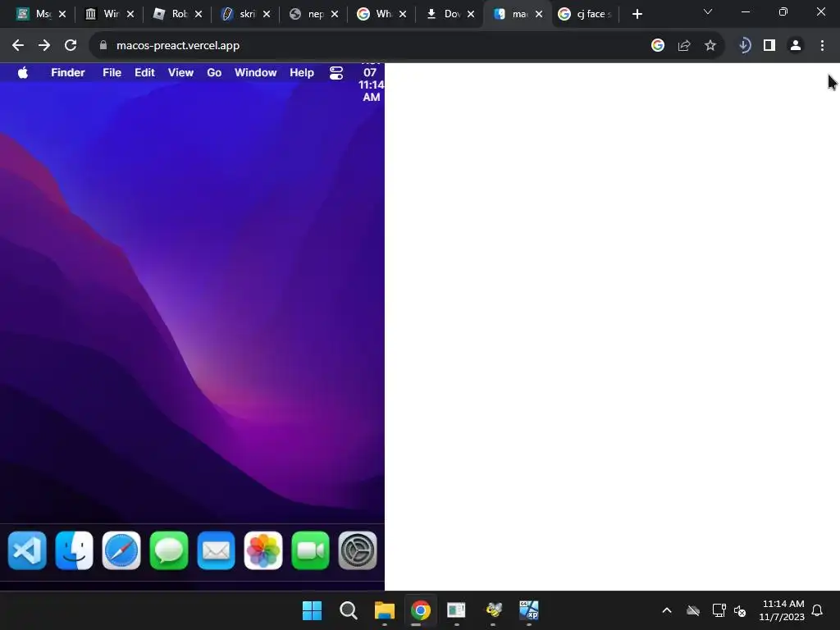
Task: Share this page icon
Action: (x=684, y=46)
